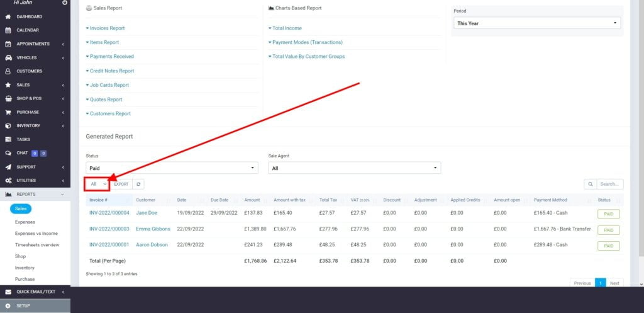Click the Quick Email/Text envelope icon
The width and height of the screenshot is (644, 313).
(x=8, y=292)
